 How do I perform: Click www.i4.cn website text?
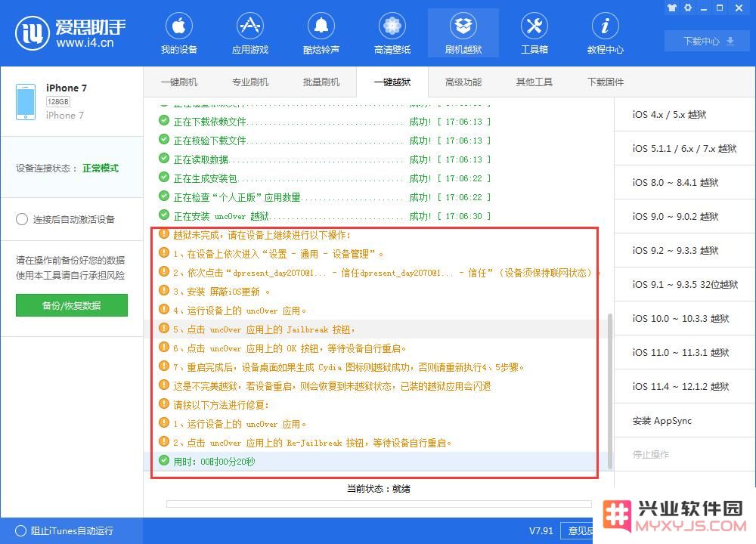coord(85,42)
